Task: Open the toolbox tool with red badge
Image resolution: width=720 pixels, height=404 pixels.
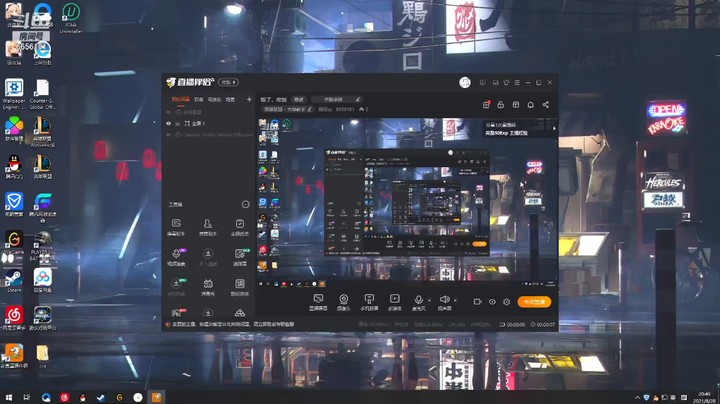Action: tap(177, 313)
